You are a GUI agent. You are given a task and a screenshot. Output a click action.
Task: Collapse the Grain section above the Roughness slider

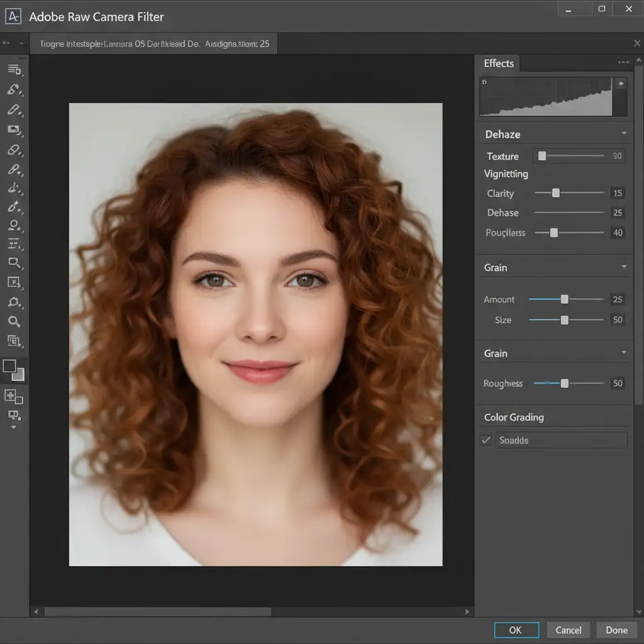[x=623, y=353]
